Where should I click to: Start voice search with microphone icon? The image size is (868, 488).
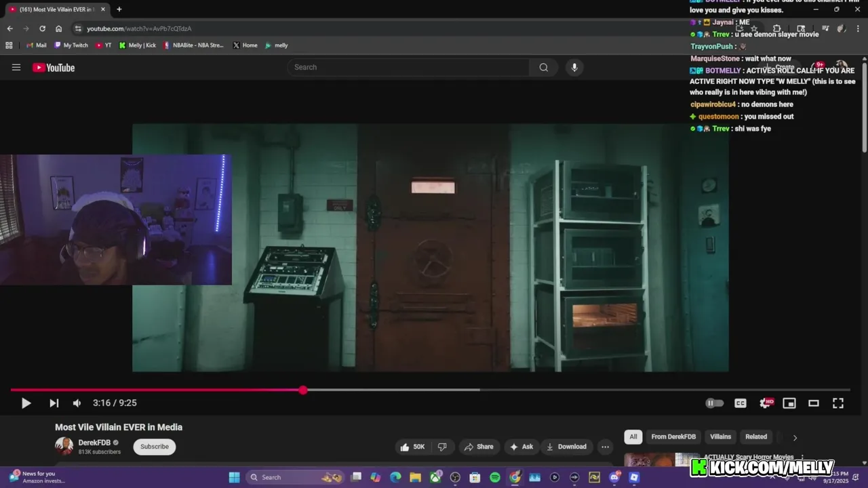pos(574,67)
